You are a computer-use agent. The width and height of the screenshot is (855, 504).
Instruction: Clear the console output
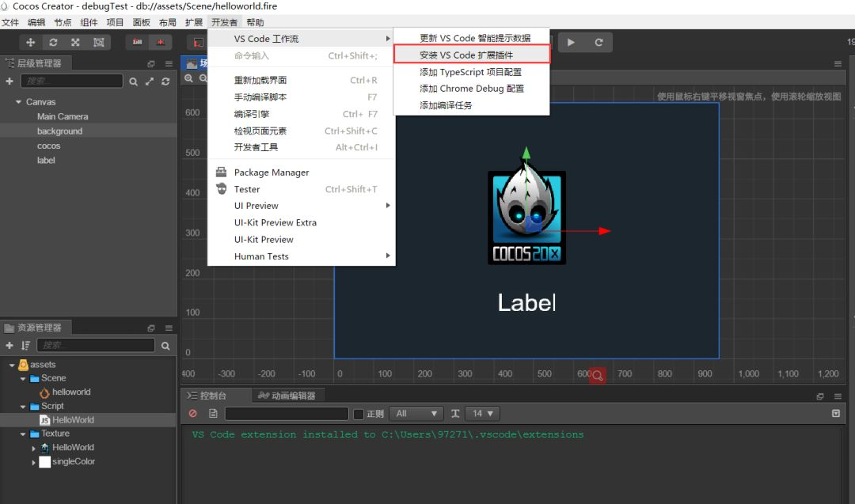click(x=191, y=413)
